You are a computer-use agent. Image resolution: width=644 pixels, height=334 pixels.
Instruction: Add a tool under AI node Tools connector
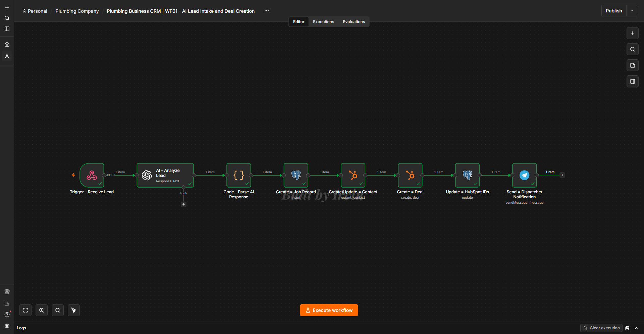point(183,204)
